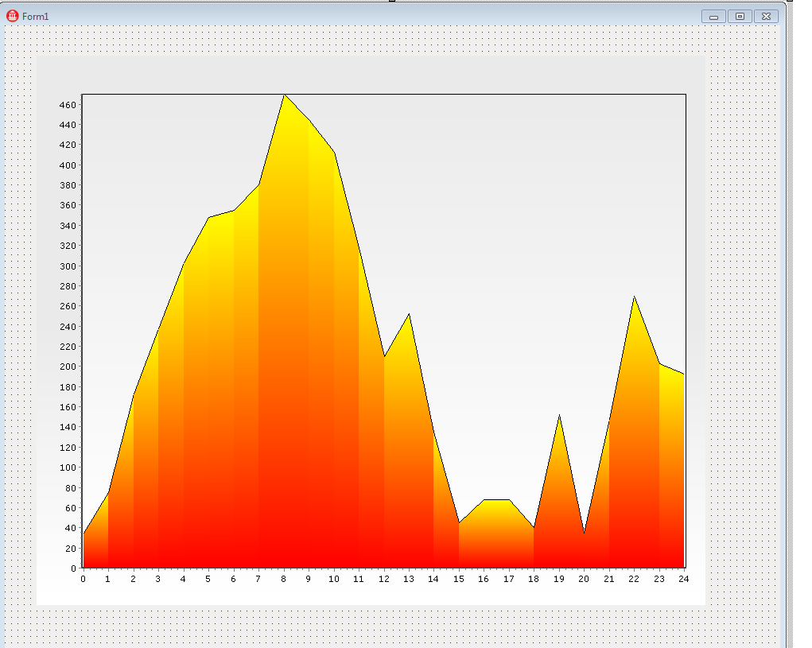The image size is (812, 648).
Task: Click x-axis label 1
Action: pos(107,579)
